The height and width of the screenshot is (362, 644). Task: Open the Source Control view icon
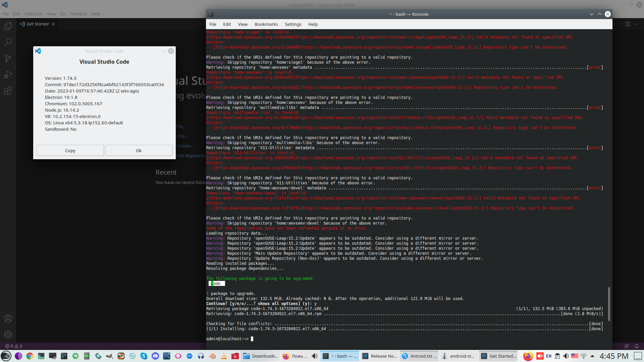[x=8, y=58]
